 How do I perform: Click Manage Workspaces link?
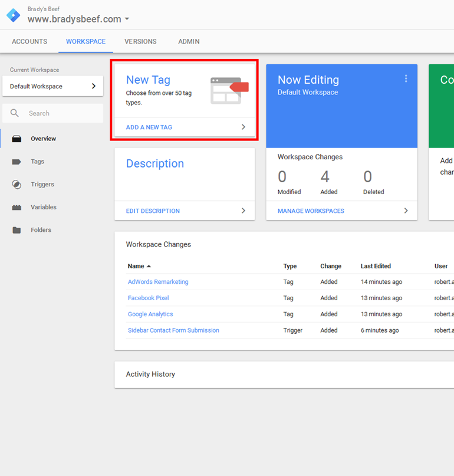311,211
